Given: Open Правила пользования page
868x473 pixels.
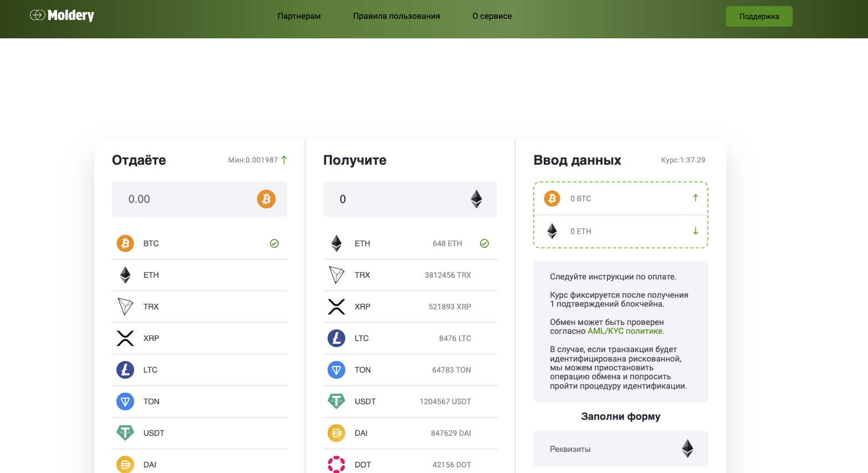Looking at the screenshot, I should point(396,16).
